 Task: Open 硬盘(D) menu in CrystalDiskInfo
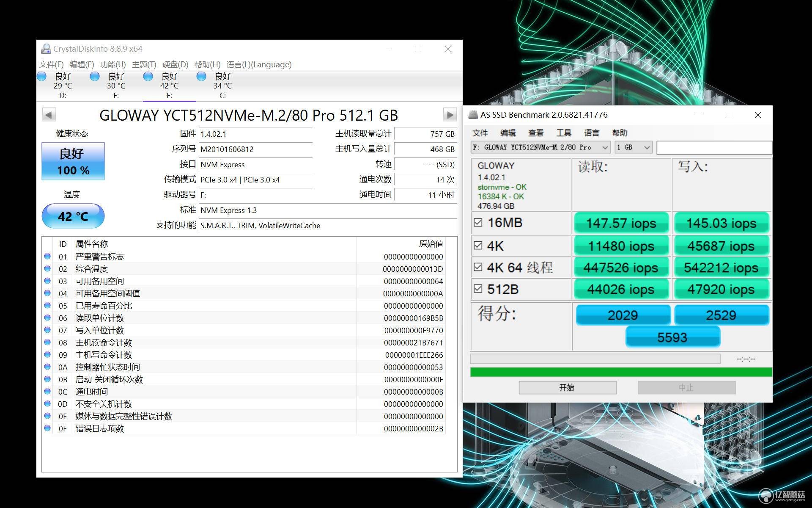point(175,64)
